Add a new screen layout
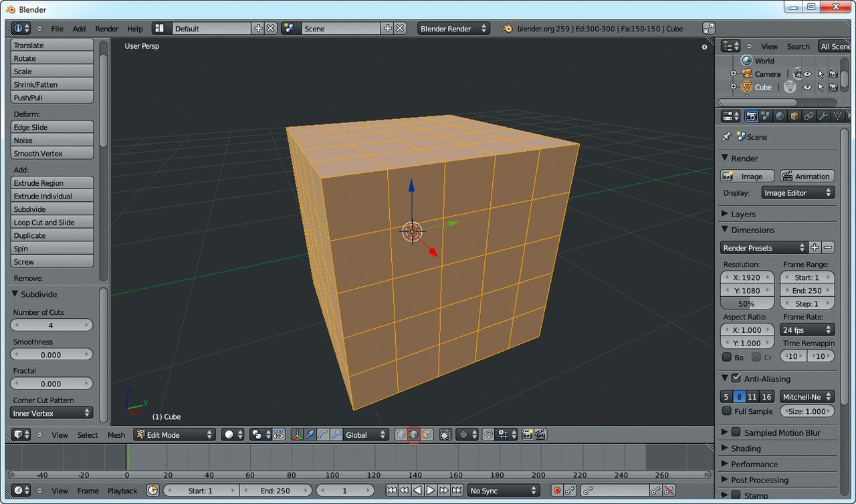This screenshot has width=856, height=504. [259, 29]
